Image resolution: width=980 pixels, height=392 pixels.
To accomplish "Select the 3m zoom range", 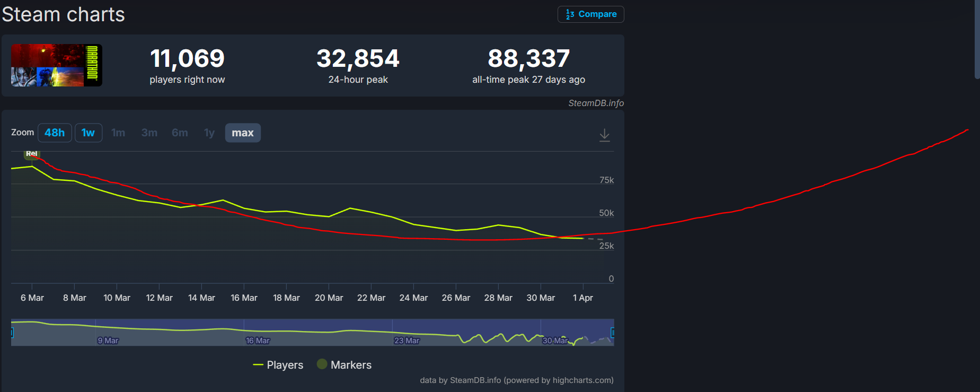I will pyautogui.click(x=149, y=133).
